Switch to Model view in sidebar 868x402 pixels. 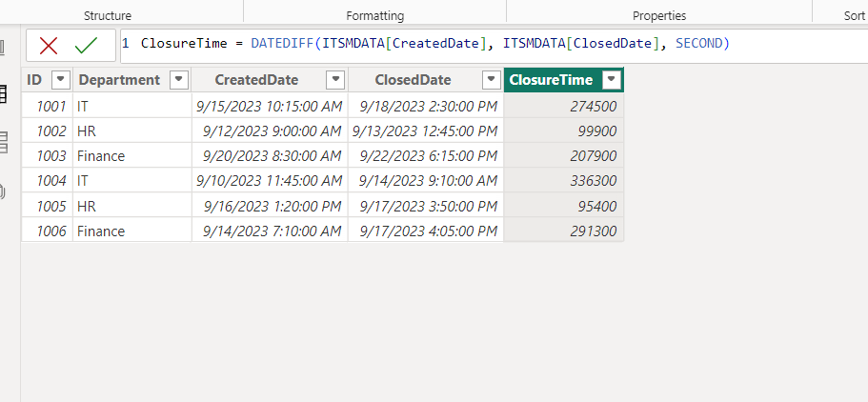click(x=2, y=142)
